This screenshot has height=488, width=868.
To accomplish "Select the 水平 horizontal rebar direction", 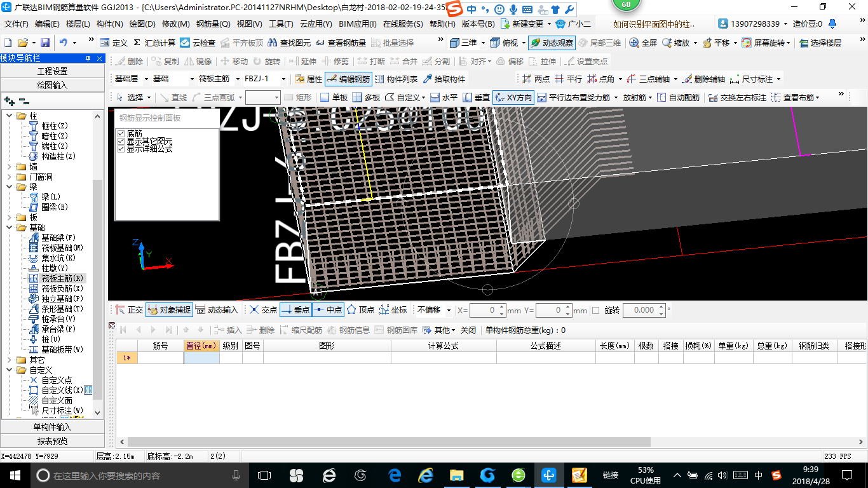I will 444,97.
